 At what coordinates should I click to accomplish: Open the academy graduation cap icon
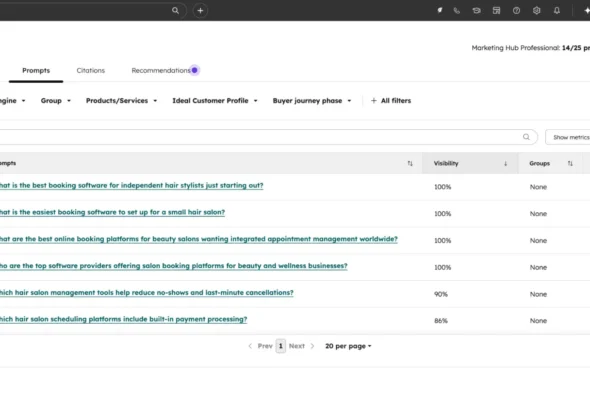pos(476,11)
